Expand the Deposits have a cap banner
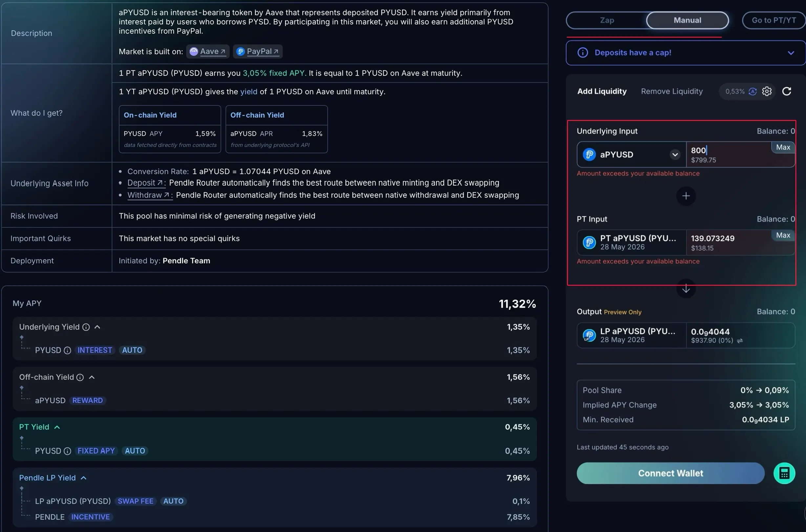The image size is (806, 532). click(x=791, y=53)
